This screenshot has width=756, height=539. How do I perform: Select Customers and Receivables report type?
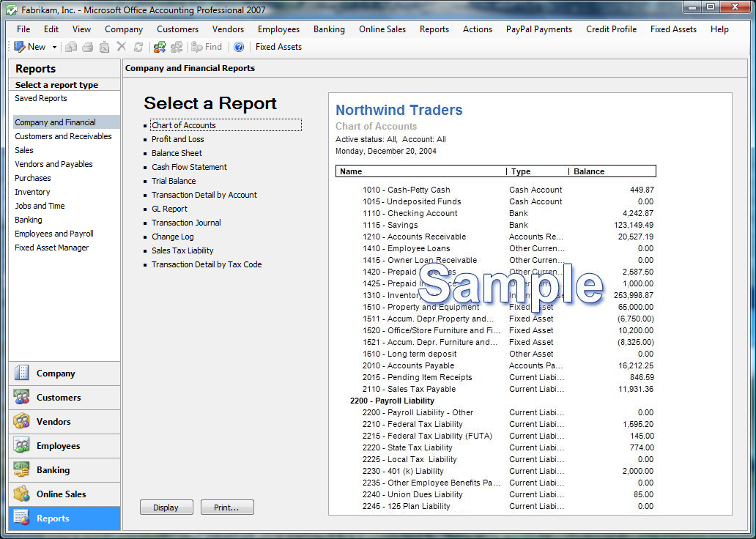(x=63, y=136)
